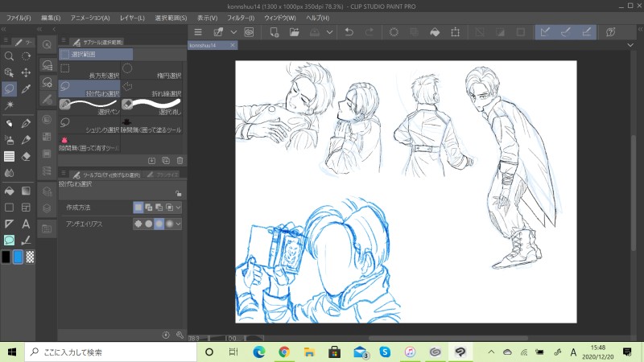This screenshot has height=362, width=644.
Task: Click the Open file folder icon
Action: coord(295,32)
